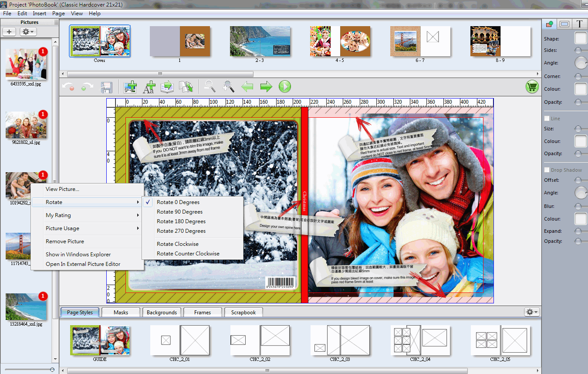Screen dimensions: 588x374
Task: Switch to the Page Styles tab
Action: (x=80, y=312)
